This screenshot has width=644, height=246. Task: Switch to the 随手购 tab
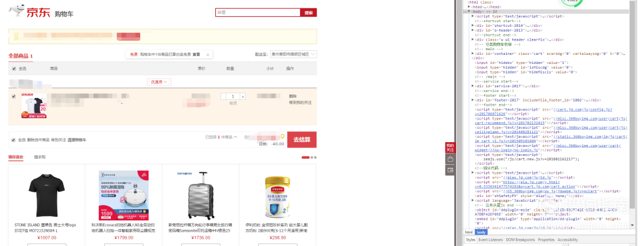click(40, 157)
